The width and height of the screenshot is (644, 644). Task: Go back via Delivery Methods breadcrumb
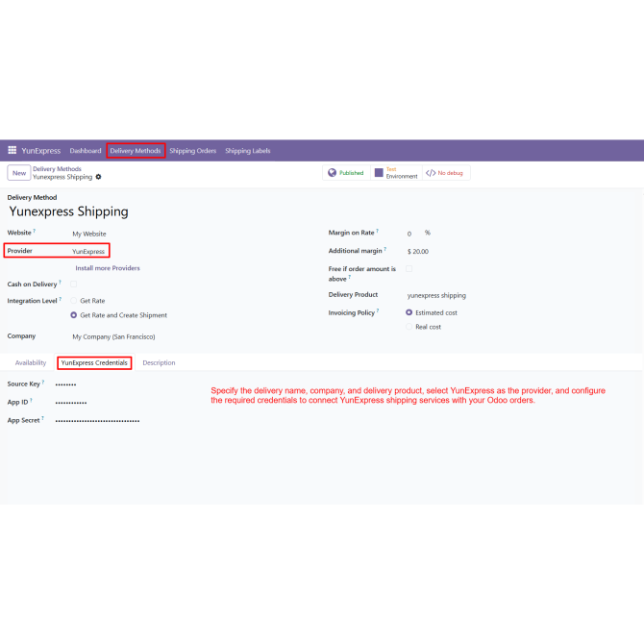pos(57,169)
